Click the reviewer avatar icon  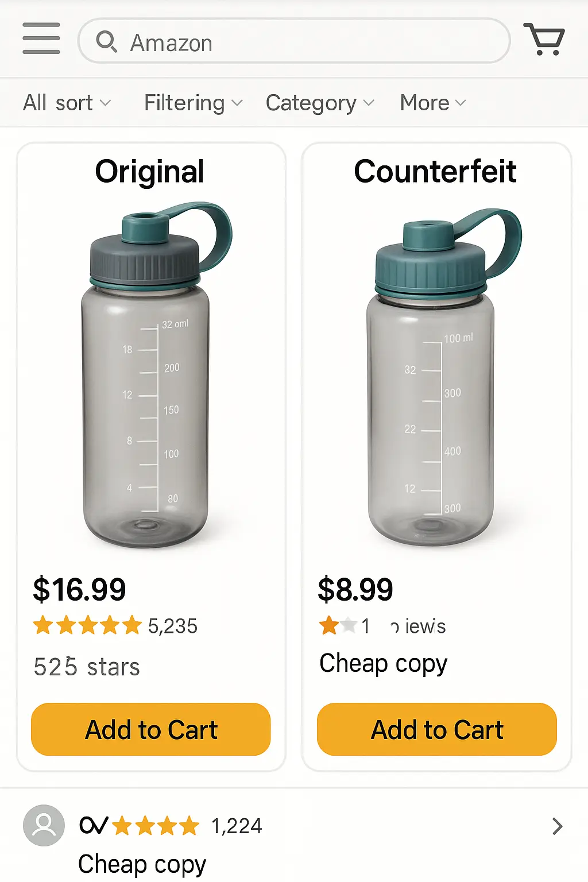pos(44,826)
